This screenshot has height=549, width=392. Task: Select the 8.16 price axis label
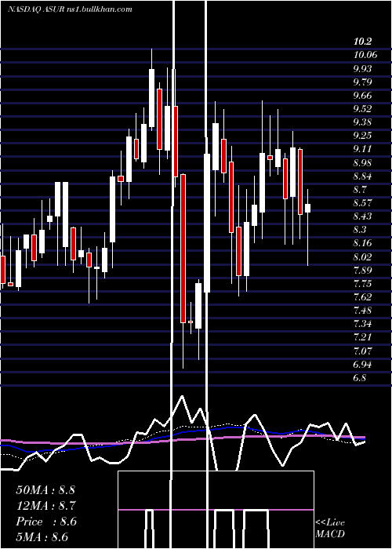point(362,243)
